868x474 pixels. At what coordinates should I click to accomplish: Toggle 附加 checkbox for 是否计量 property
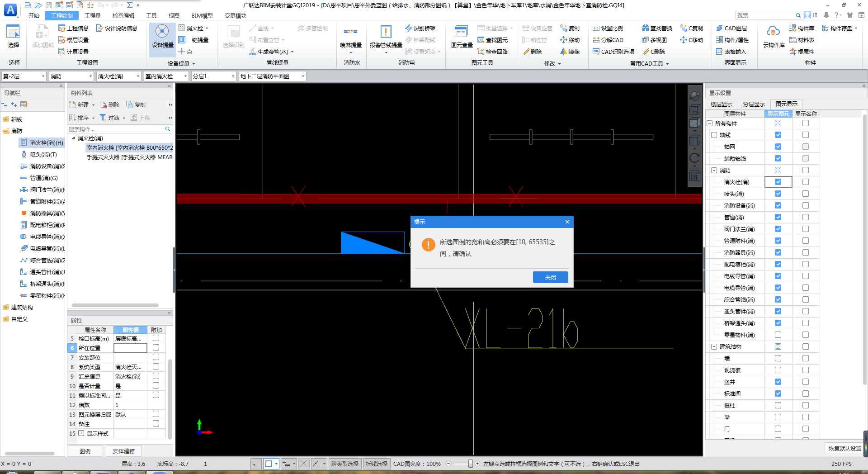tap(156, 385)
